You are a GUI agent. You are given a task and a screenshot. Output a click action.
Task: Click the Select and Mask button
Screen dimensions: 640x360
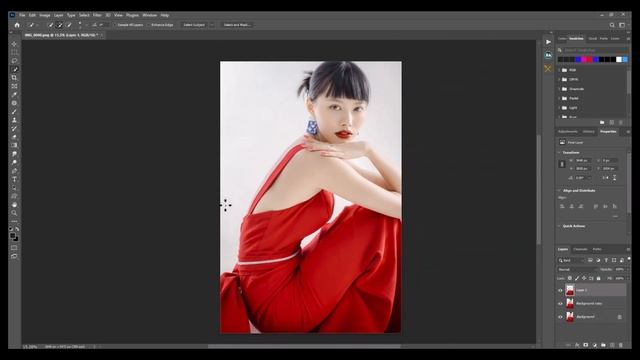coord(237,25)
